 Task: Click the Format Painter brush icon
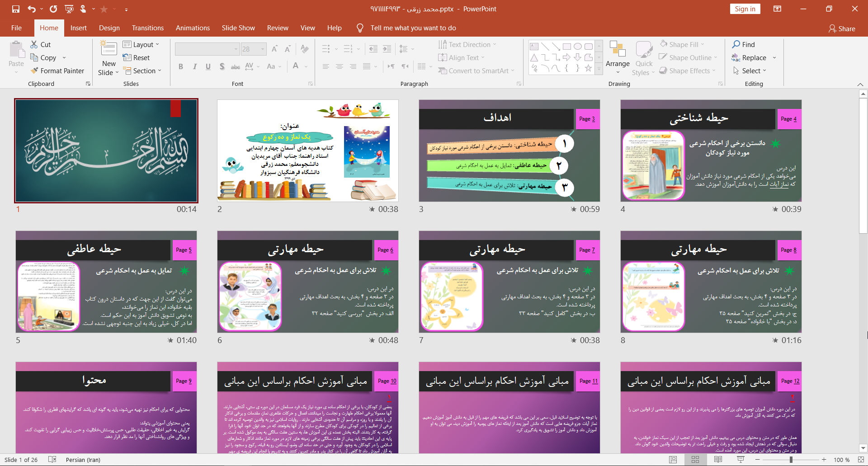pyautogui.click(x=34, y=71)
